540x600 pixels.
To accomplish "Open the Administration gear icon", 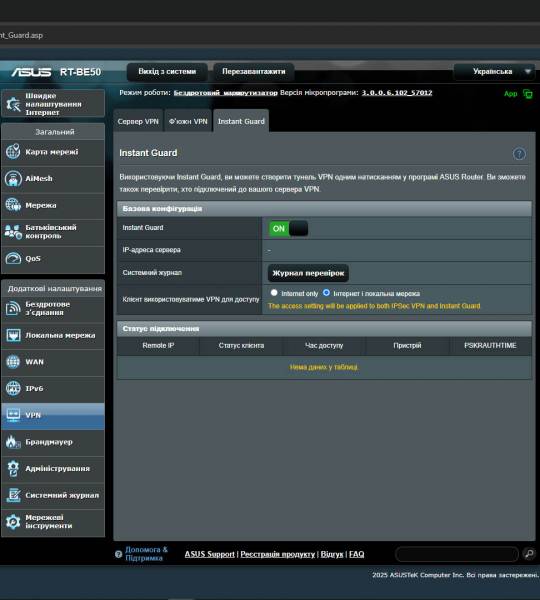I will (13, 468).
